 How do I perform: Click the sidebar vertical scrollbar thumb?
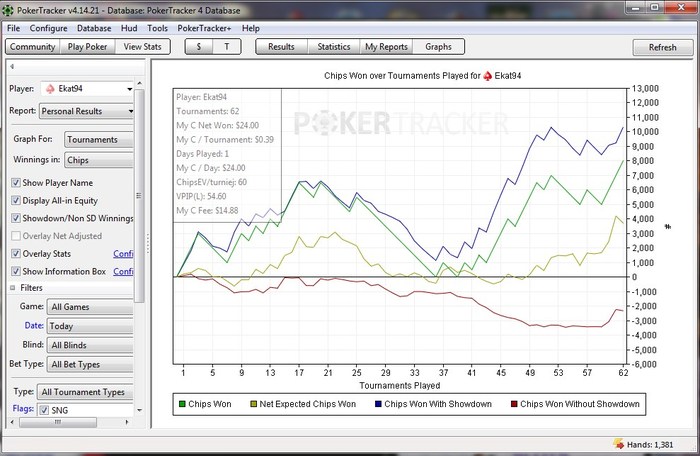click(139, 196)
